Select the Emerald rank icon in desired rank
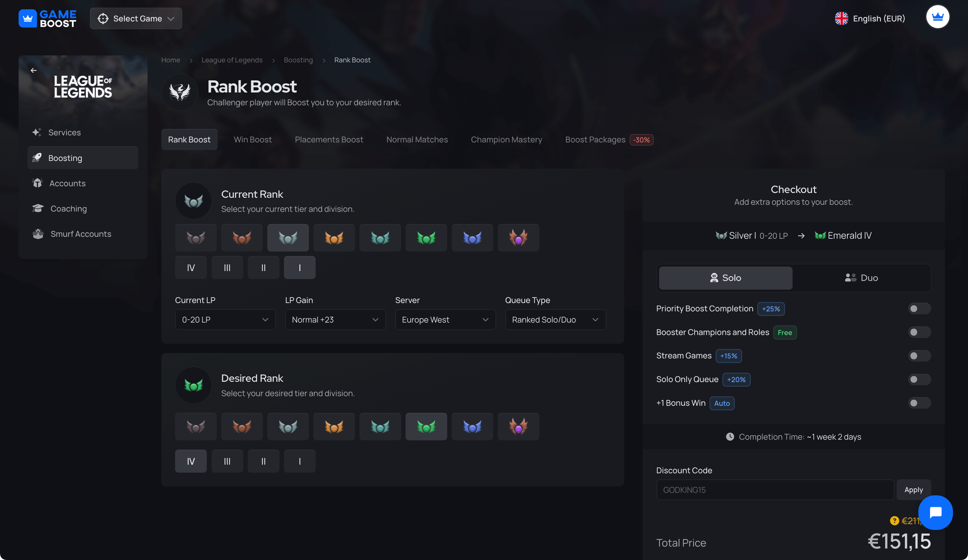Screen dimensions: 968x560 coord(425,426)
